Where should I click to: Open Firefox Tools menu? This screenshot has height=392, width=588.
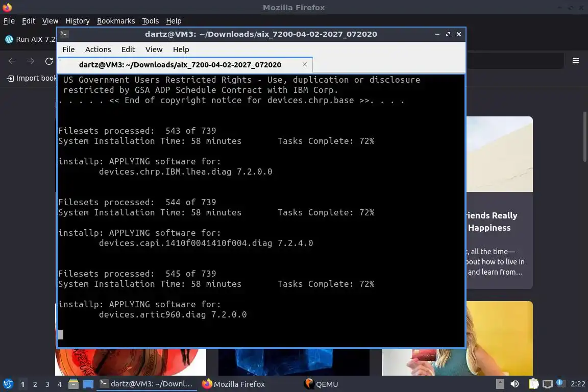point(151,21)
